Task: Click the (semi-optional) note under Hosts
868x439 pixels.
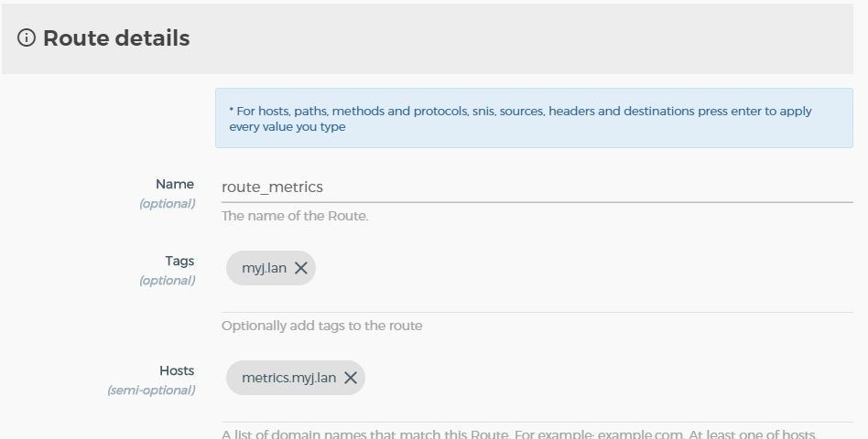Action: (x=151, y=391)
